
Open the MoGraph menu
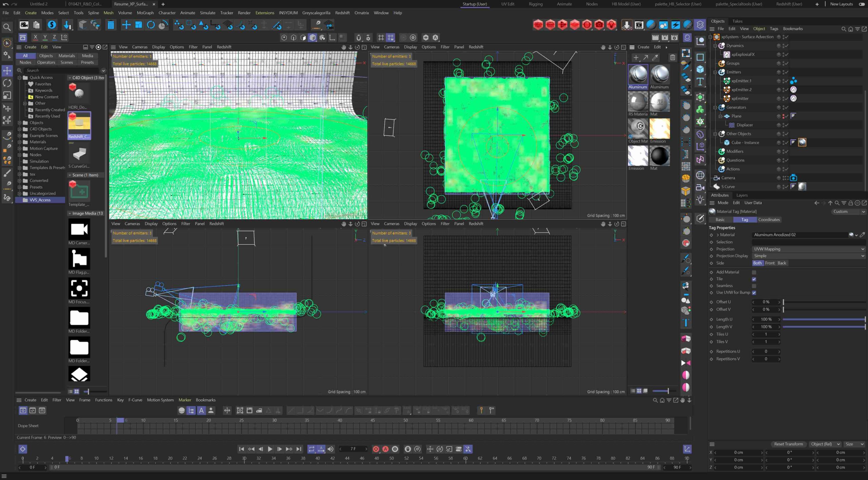click(x=145, y=13)
